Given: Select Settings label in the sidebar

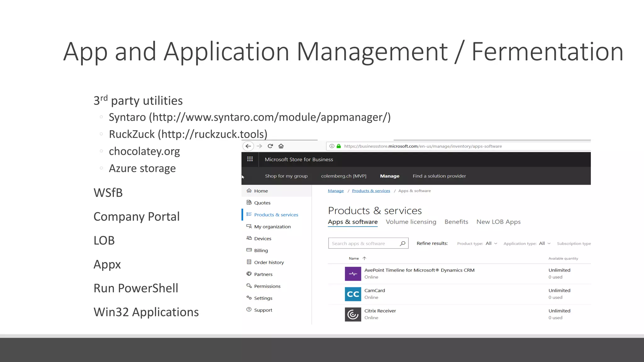Looking at the screenshot, I should (x=263, y=298).
